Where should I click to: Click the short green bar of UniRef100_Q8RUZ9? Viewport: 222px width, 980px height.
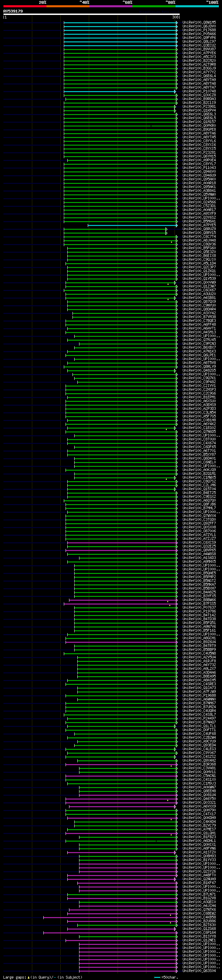116,229
